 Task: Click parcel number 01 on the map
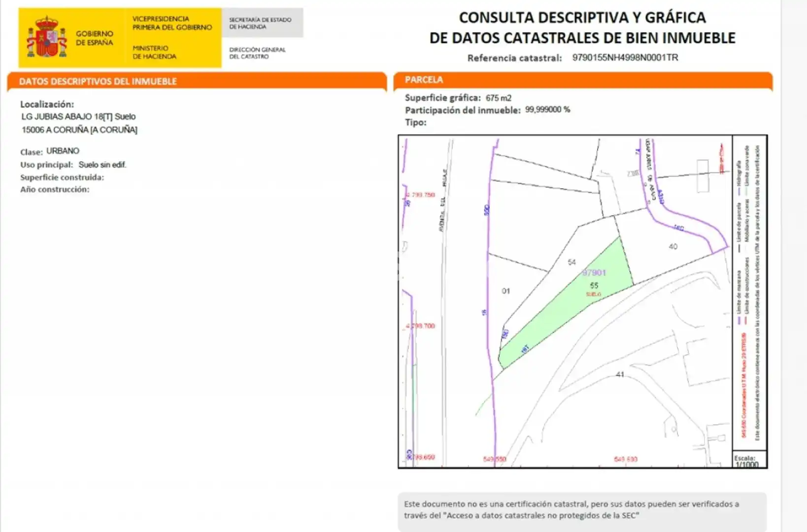click(x=506, y=291)
